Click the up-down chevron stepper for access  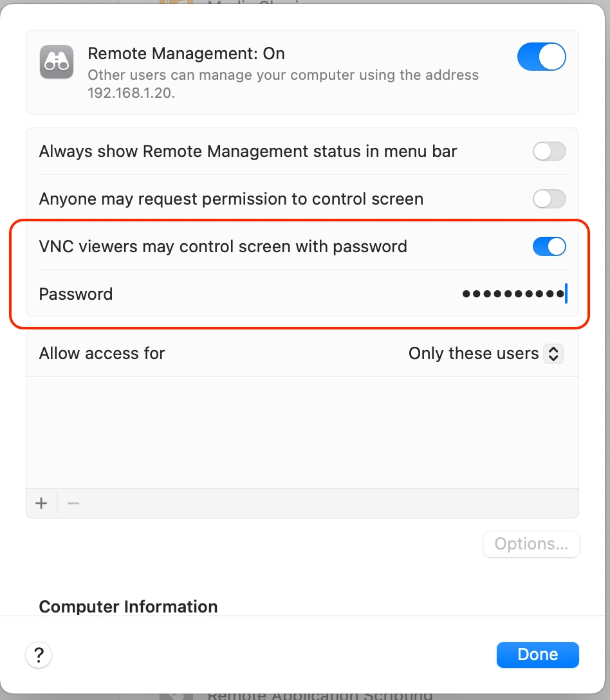point(553,354)
